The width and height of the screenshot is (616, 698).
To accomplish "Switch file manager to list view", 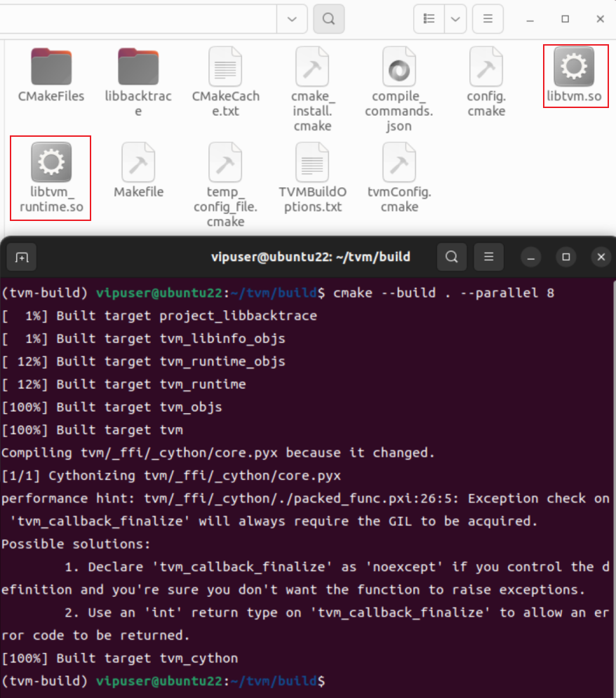I will point(429,19).
